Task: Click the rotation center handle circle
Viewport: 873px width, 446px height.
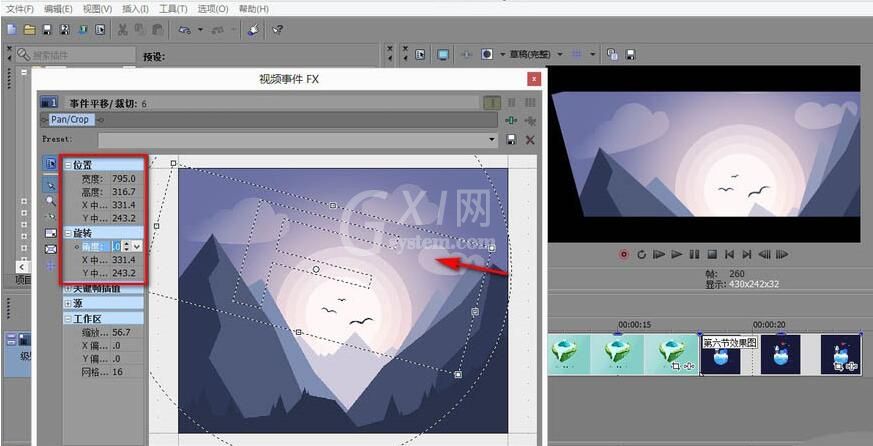Action: point(316,269)
